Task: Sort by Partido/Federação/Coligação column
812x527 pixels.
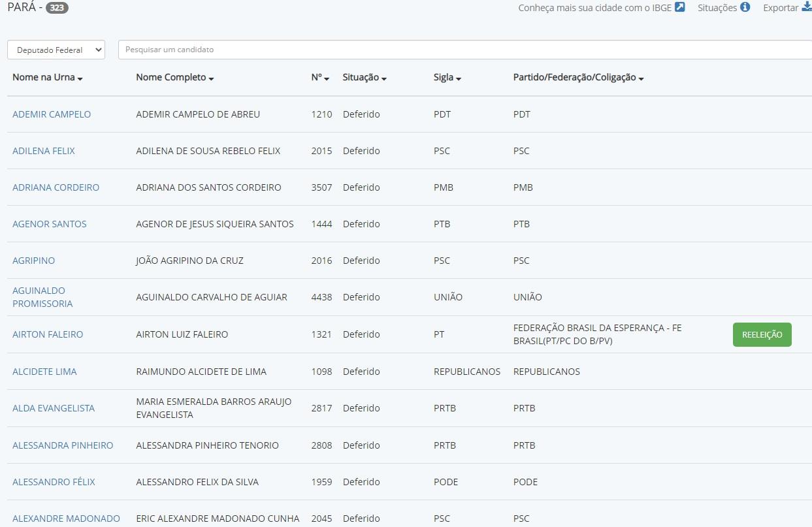Action: (x=578, y=78)
